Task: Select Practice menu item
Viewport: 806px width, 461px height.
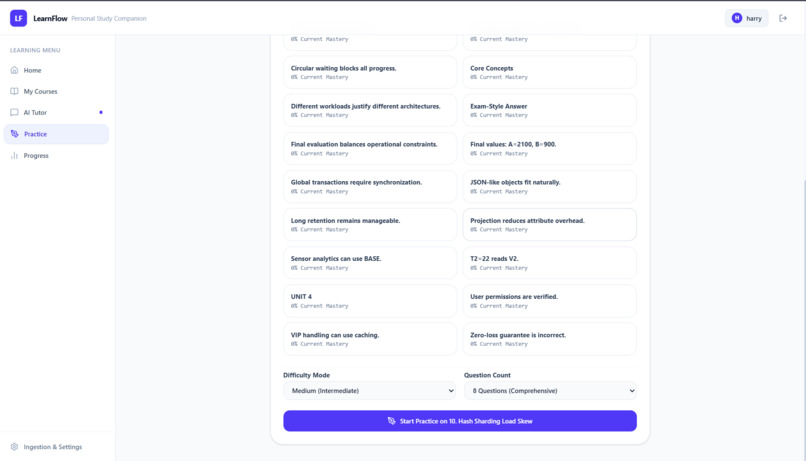Action: (x=56, y=134)
